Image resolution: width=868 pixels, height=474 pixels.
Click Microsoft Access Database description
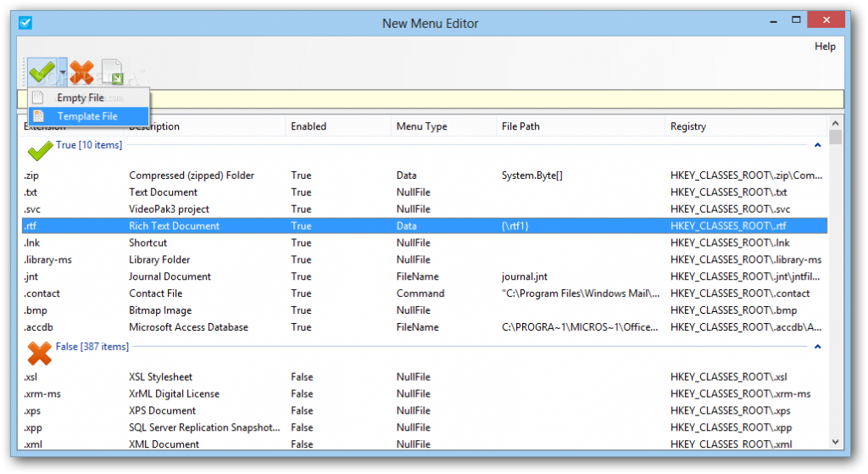(x=189, y=327)
